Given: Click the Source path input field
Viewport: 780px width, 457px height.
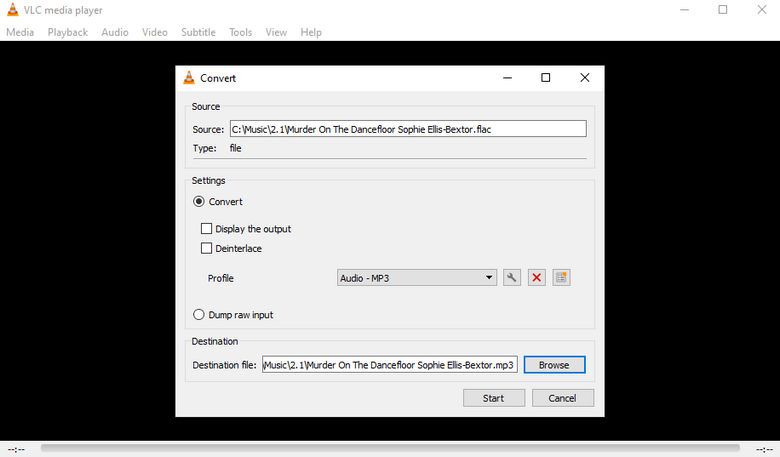Looking at the screenshot, I should (408, 129).
